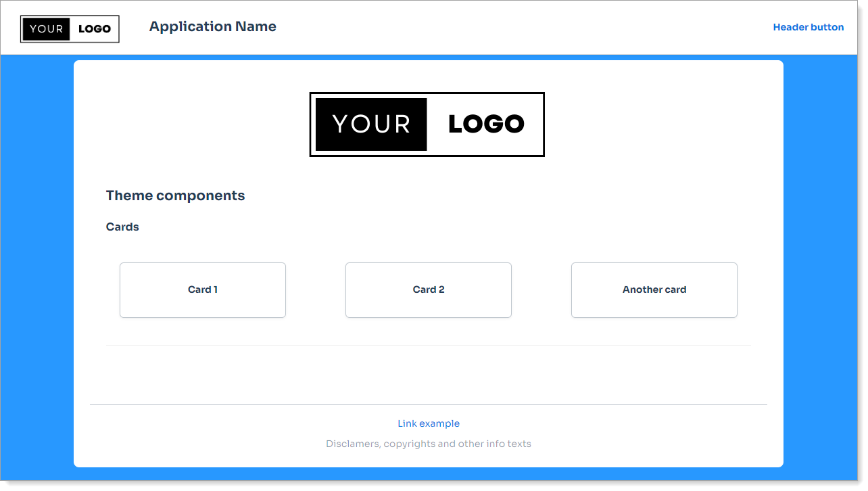Click the Application Name title
Screen dimensions: 868x491
[x=213, y=26]
